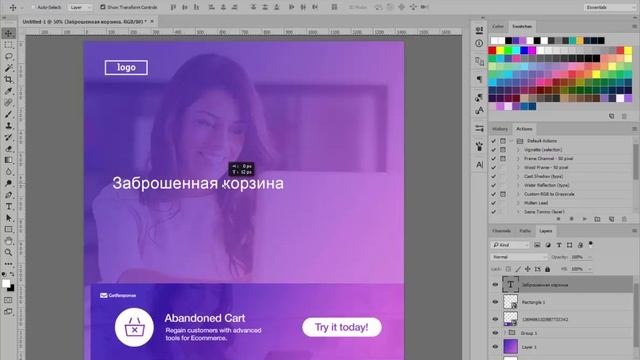This screenshot has height=360, width=640.
Task: Select the History Brush tool
Action: coord(8,137)
